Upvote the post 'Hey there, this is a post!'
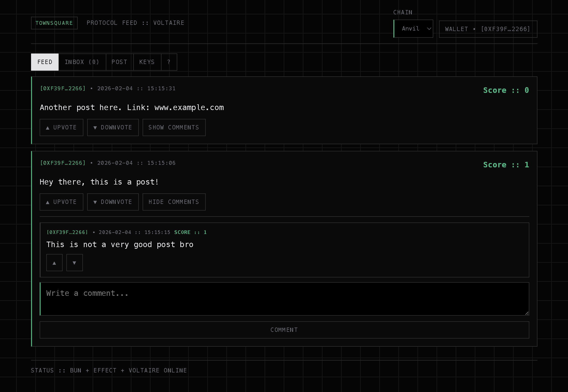 click(x=61, y=202)
